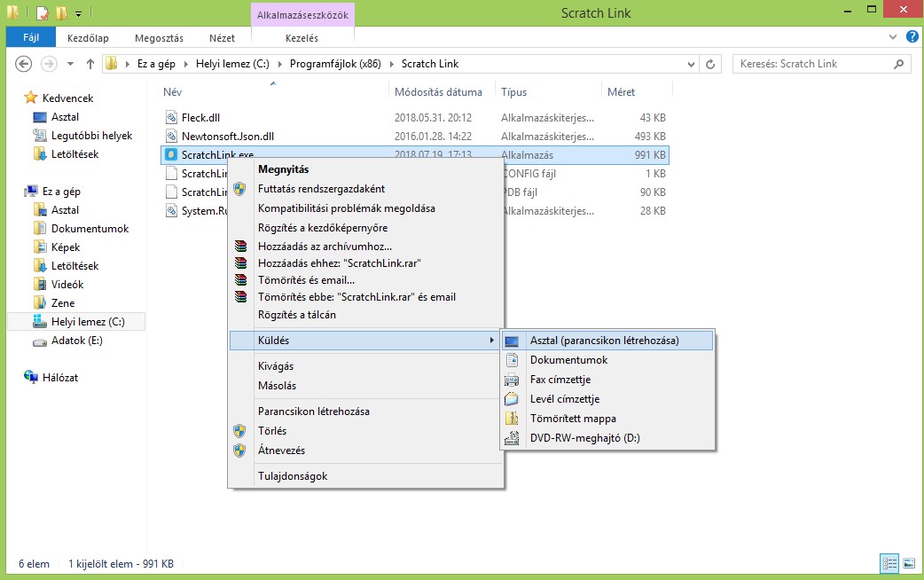Select Futtatás rendszergazdaként in context menu
924x580 pixels.
(321, 189)
